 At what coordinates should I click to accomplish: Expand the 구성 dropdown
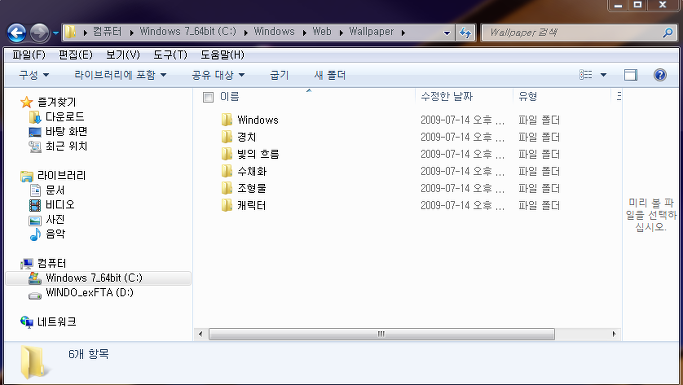click(34, 75)
